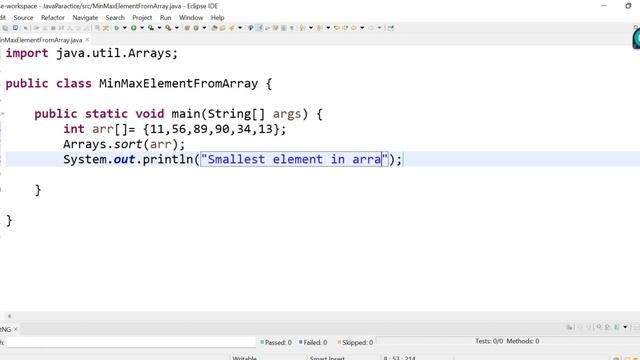Close the TestNG view tab
Image resolution: width=640 pixels, height=360 pixels.
click(x=16, y=329)
